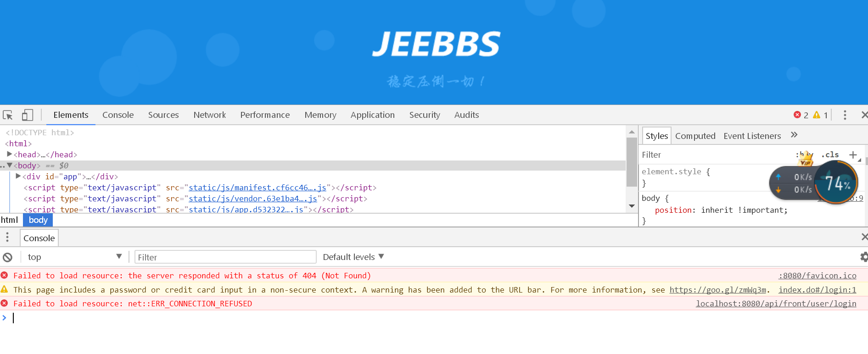Click the body breadcrumb
Screen dimensions: 868x354
[x=38, y=220]
